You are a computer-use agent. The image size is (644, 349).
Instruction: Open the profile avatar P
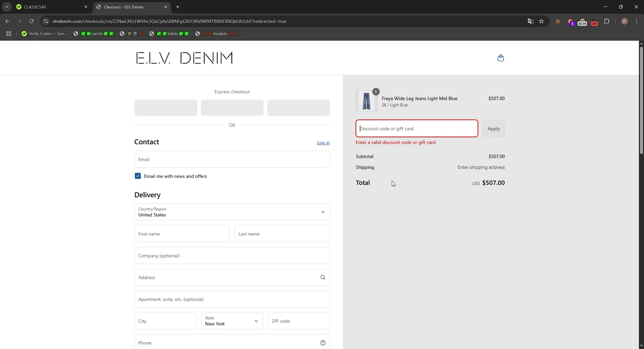pyautogui.click(x=624, y=21)
